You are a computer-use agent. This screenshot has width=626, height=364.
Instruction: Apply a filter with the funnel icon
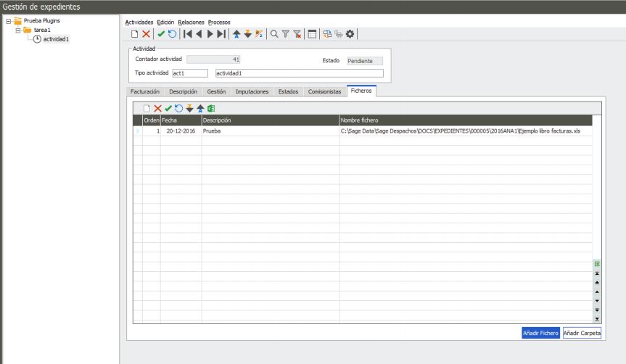pyautogui.click(x=286, y=34)
